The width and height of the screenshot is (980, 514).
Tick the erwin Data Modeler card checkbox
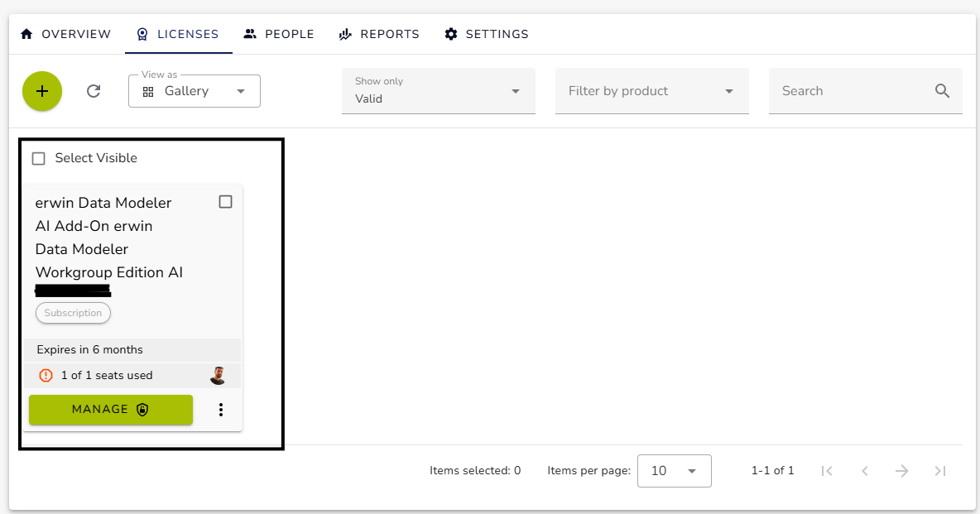226,201
